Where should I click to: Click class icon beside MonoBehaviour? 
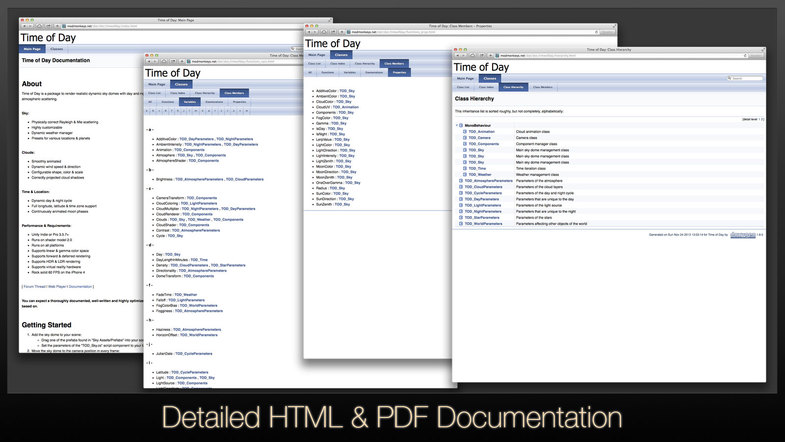click(x=461, y=126)
